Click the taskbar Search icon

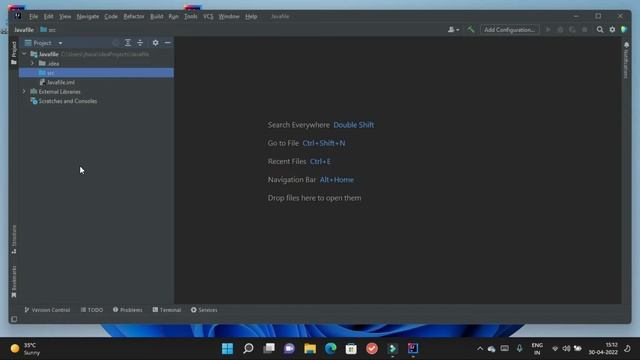click(248, 349)
